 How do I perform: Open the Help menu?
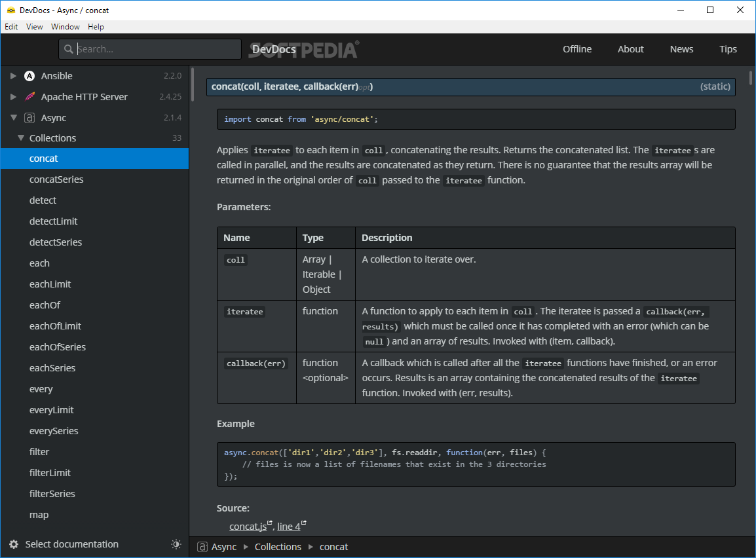click(96, 26)
